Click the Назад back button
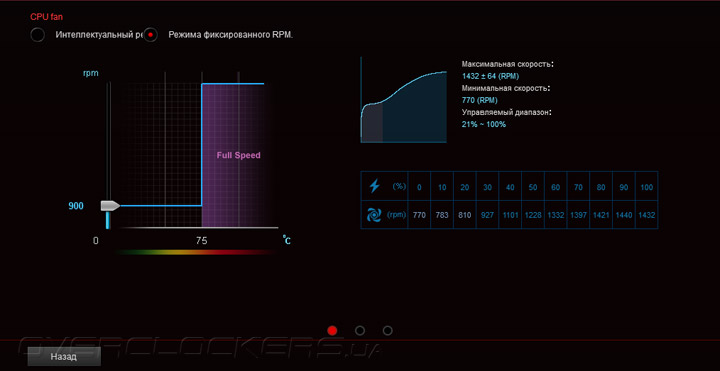Viewport: 720px width, 371px height. [x=64, y=356]
